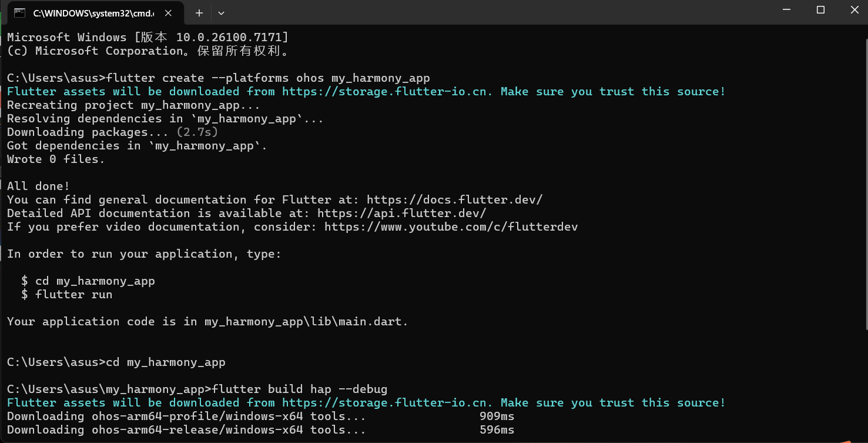Click the 'Got dependencies in' line
Viewport: 868px width, 443px height.
coord(137,145)
